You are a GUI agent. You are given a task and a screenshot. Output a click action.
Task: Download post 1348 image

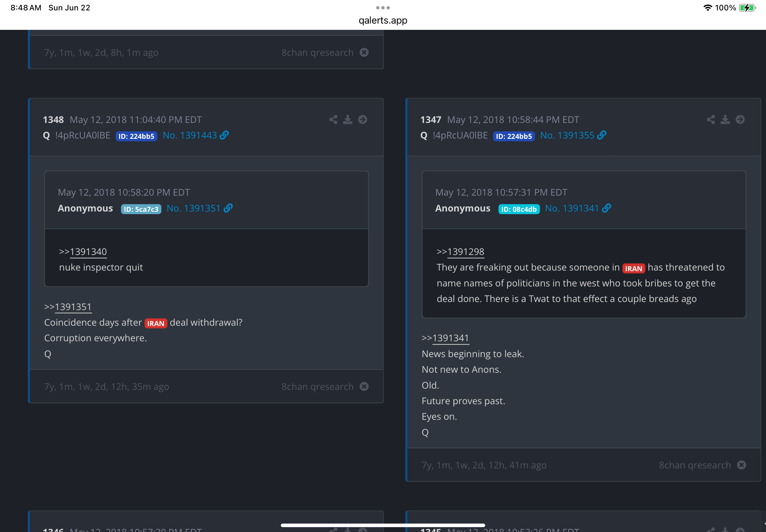click(348, 119)
